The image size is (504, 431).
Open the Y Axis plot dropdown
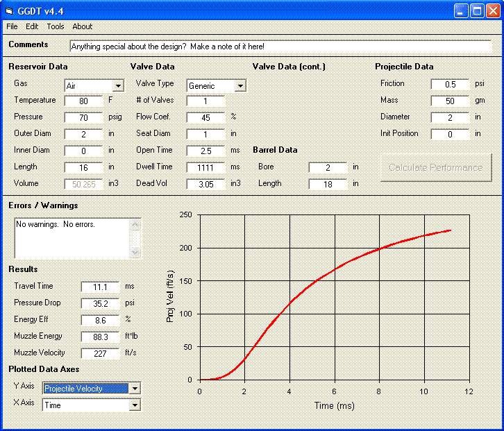click(135, 389)
